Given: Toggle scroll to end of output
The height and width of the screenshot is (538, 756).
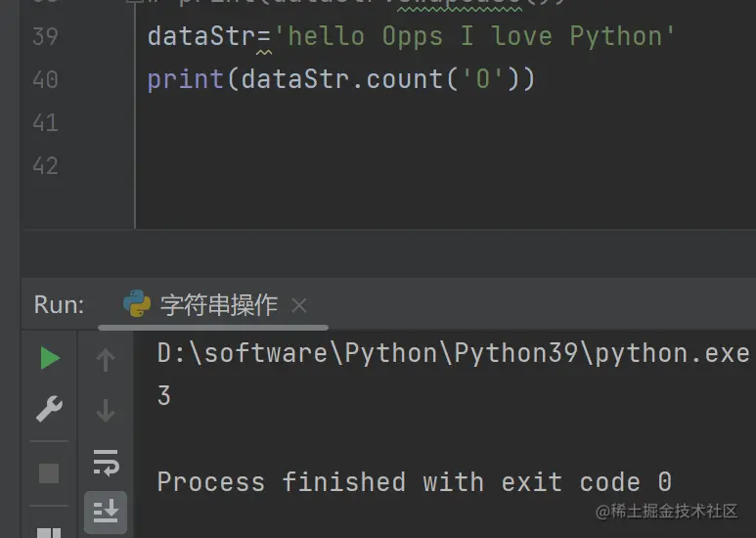Looking at the screenshot, I should 106,512.
